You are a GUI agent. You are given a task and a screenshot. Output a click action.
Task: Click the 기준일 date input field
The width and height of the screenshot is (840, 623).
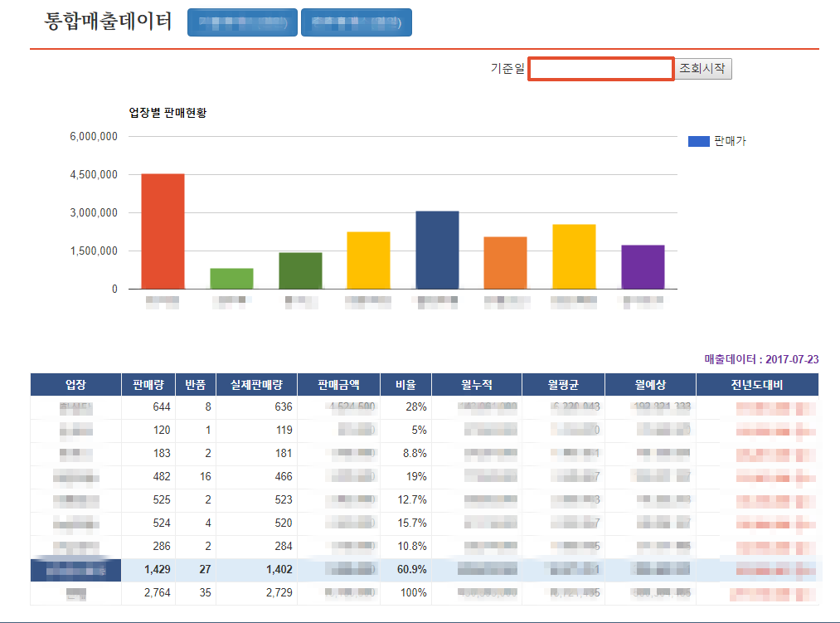[x=600, y=69]
